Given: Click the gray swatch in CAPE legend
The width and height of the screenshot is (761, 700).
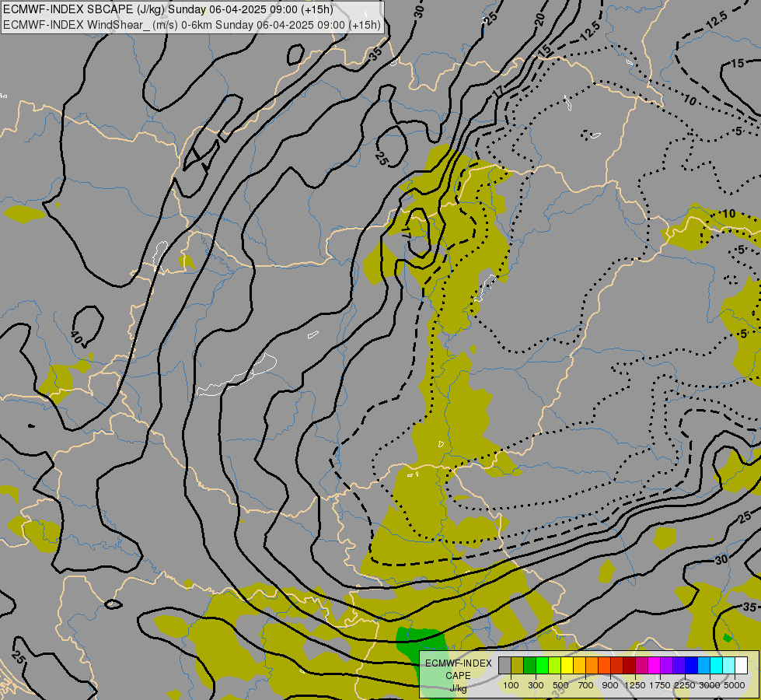Looking at the screenshot, I should coord(504,666).
